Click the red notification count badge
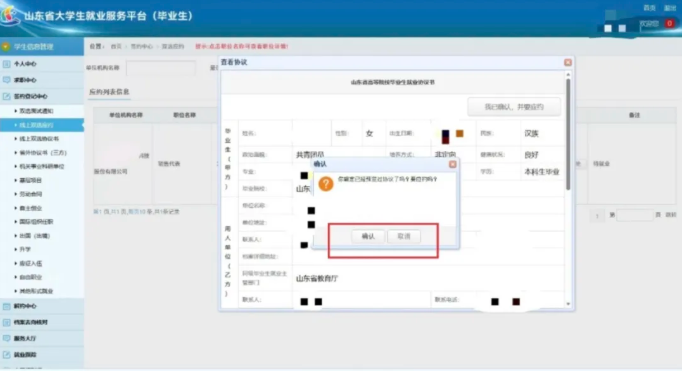The image size is (684, 371). click(x=670, y=24)
